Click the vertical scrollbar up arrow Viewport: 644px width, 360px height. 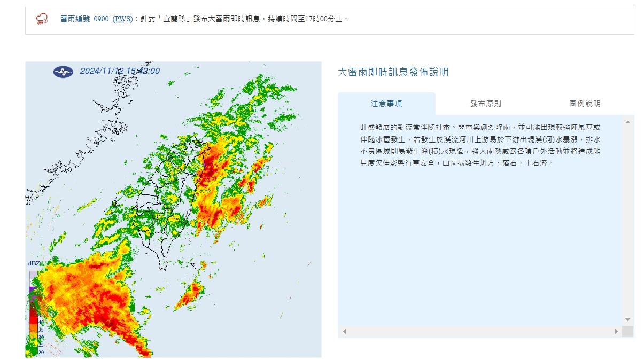point(627,122)
